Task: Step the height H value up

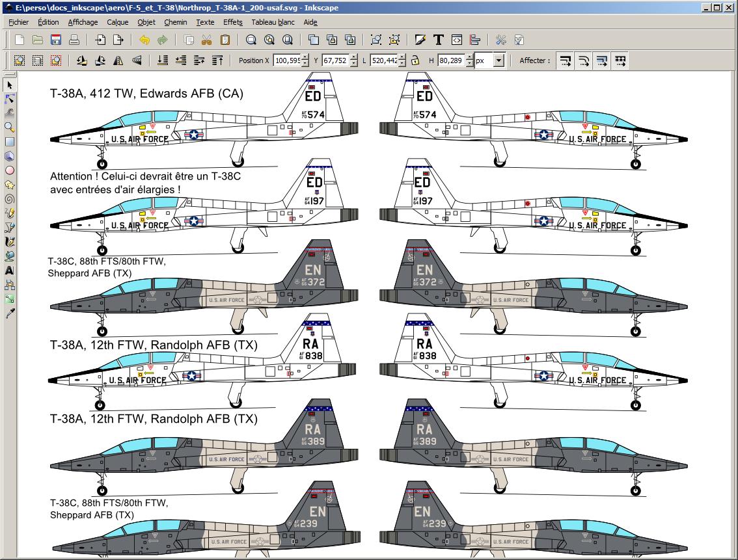Action: (469, 57)
